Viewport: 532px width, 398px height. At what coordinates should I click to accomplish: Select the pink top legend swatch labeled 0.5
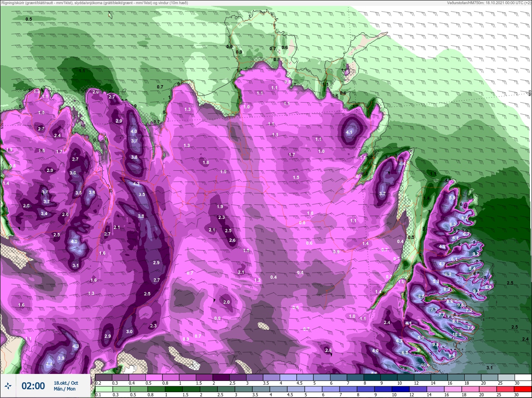(155, 377)
